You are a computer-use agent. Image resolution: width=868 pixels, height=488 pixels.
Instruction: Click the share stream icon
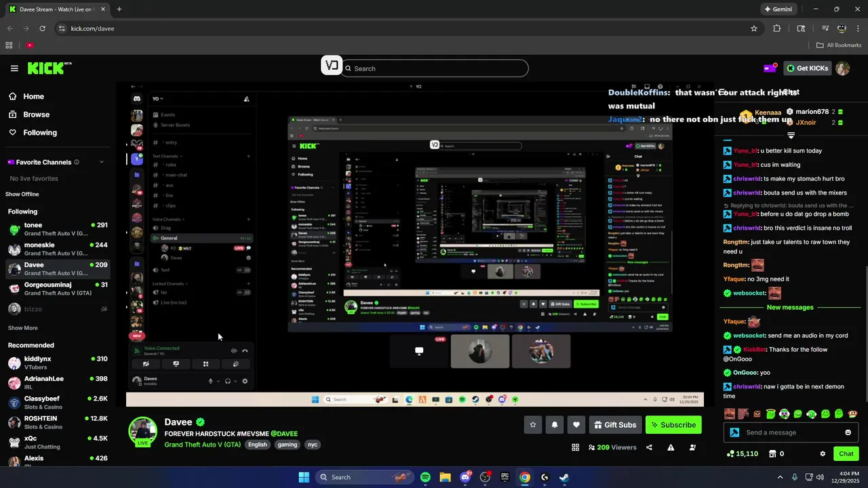pyautogui.click(x=649, y=447)
